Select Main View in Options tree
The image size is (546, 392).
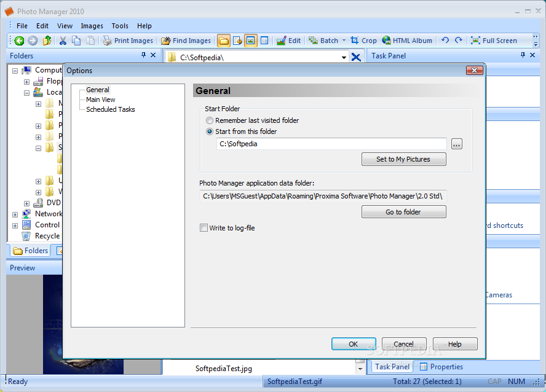click(x=101, y=100)
